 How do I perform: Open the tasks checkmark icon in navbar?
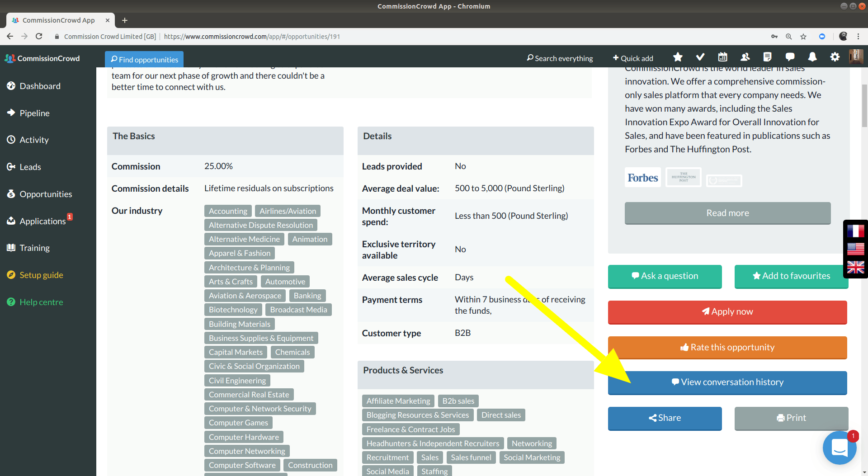pos(700,57)
